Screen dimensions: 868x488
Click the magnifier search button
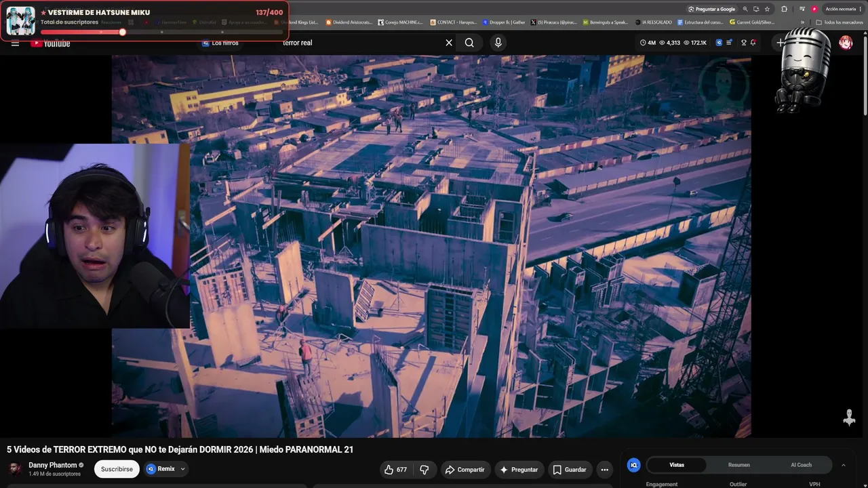click(469, 43)
